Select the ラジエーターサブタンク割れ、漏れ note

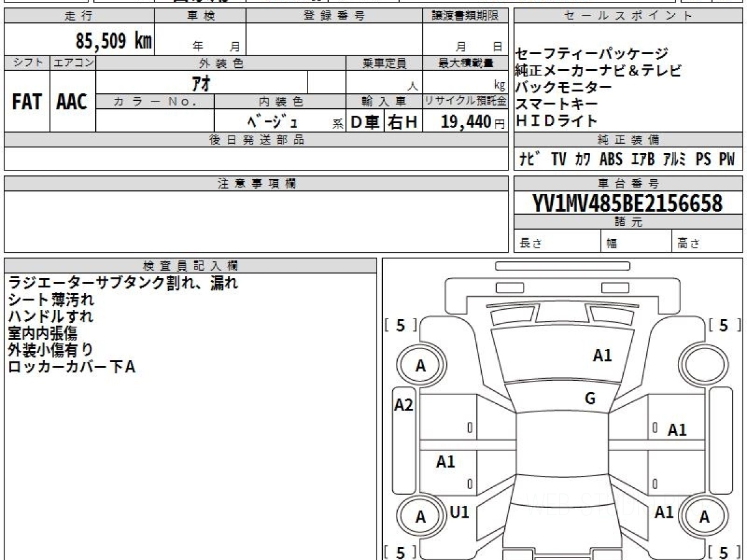[123, 283]
